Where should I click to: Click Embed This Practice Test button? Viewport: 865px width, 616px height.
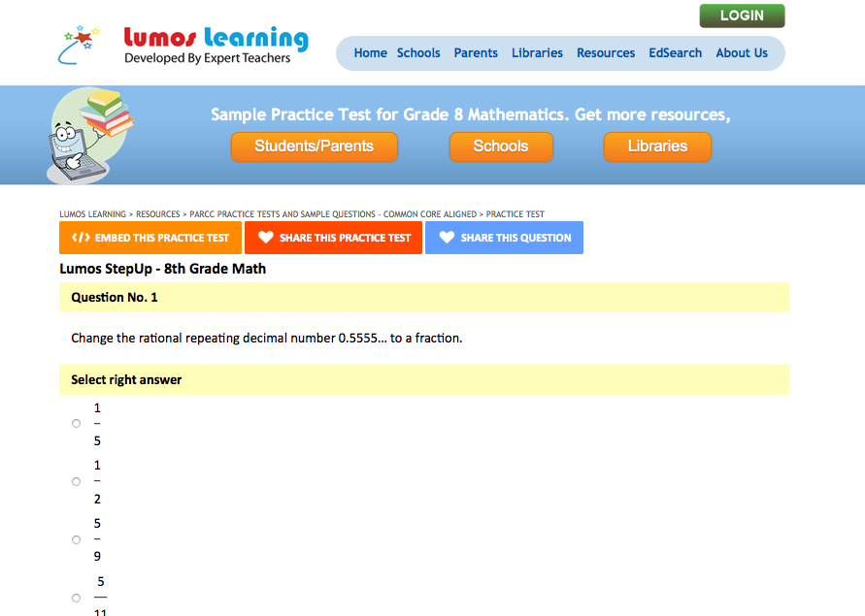tap(150, 238)
